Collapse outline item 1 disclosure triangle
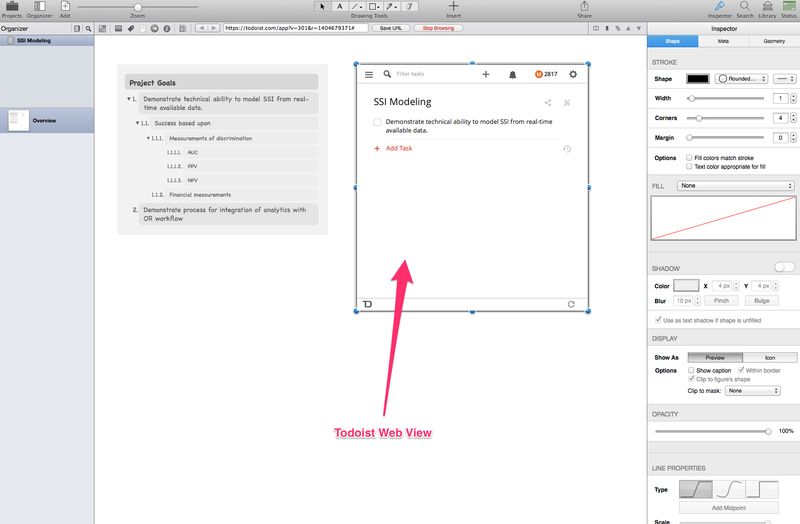 (x=129, y=99)
